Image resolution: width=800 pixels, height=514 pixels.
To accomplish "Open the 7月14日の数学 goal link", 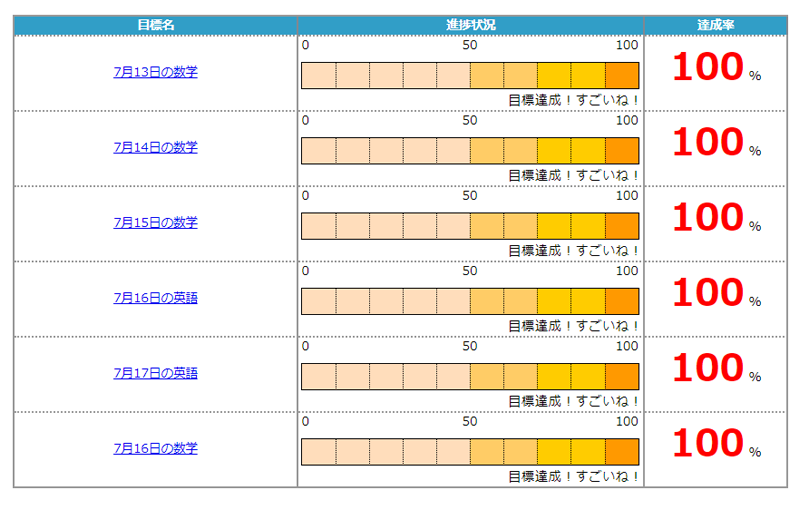I will pyautogui.click(x=155, y=147).
